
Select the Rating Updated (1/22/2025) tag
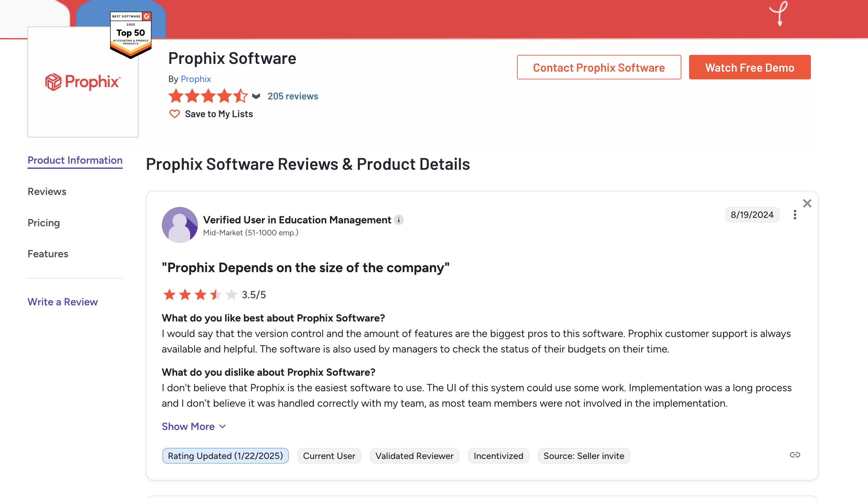tap(225, 456)
